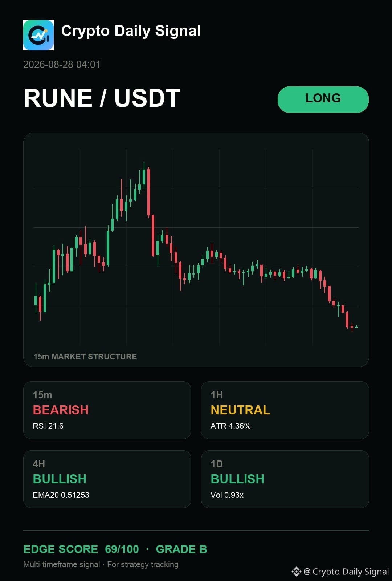
Task: Click the EMA20 0.51253 value
Action: point(61,495)
